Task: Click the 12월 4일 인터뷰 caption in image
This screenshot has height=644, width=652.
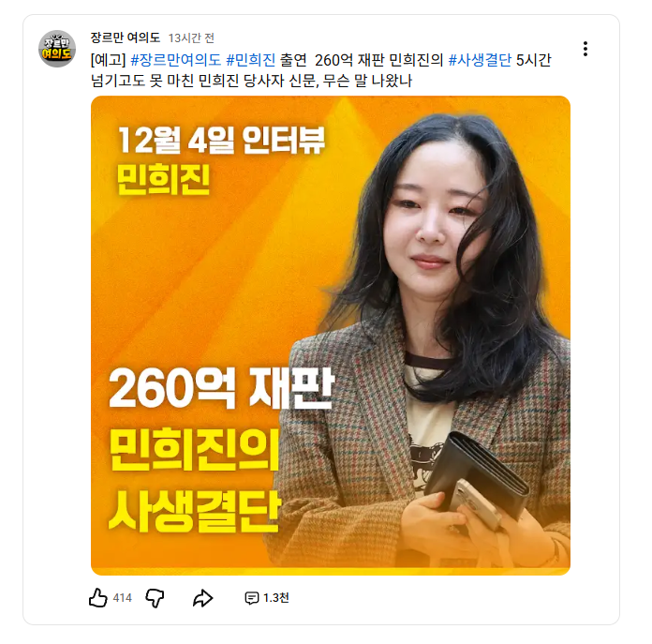Action: (221, 141)
